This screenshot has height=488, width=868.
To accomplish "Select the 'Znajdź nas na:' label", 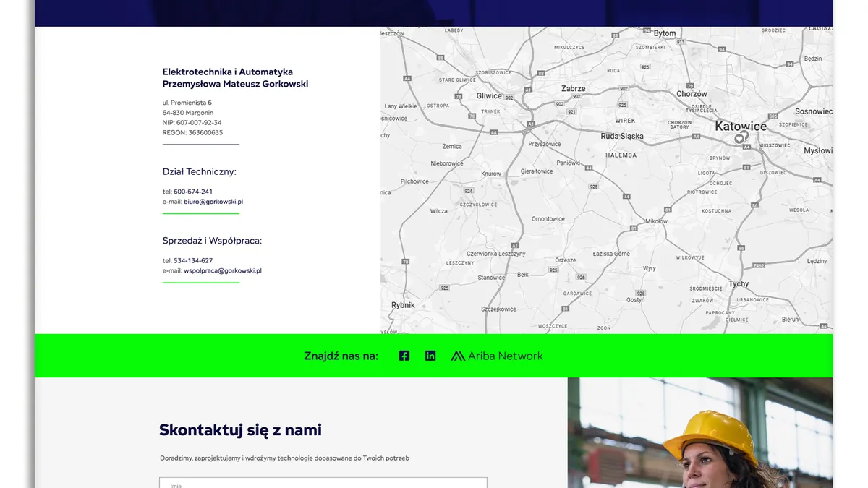I will tap(341, 356).
